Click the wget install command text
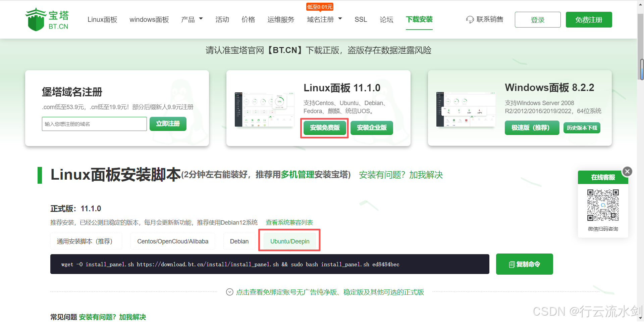Screen dimensions: 644x322 coord(230,265)
